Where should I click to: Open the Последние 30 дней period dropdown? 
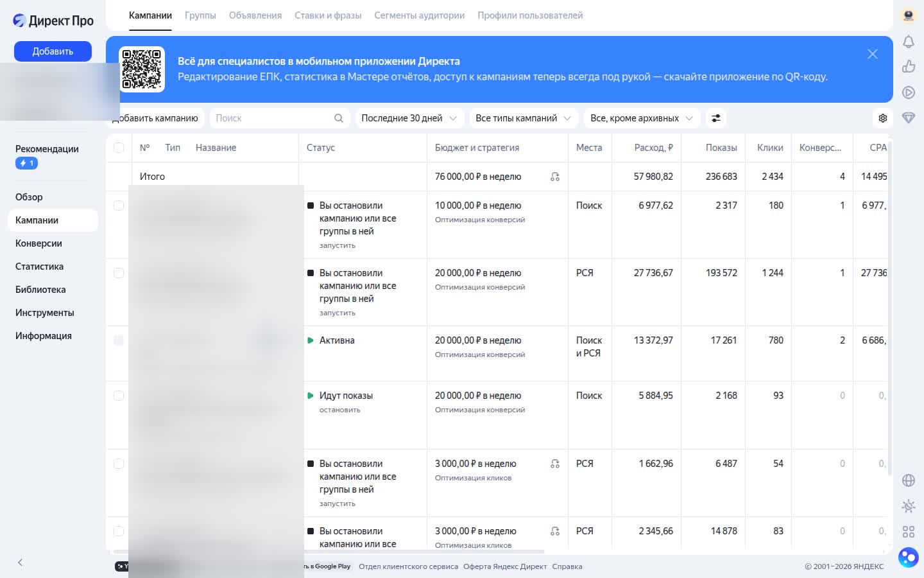[409, 118]
